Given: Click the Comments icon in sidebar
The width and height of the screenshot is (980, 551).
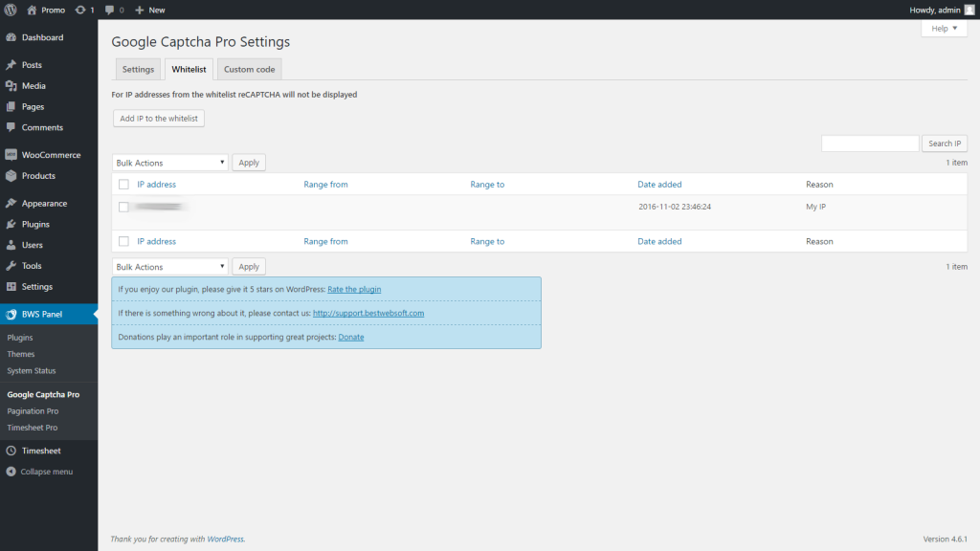Looking at the screenshot, I should tap(11, 127).
